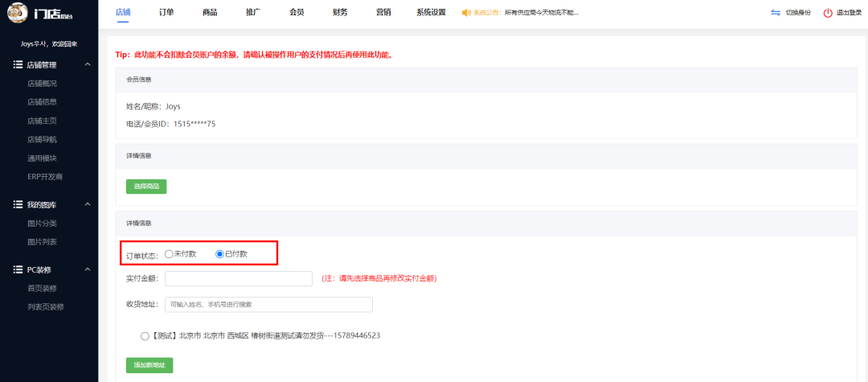Viewport: 868px width, 382px height.
Task: Collapse the 店铺管理 section chevron
Action: (x=88, y=64)
